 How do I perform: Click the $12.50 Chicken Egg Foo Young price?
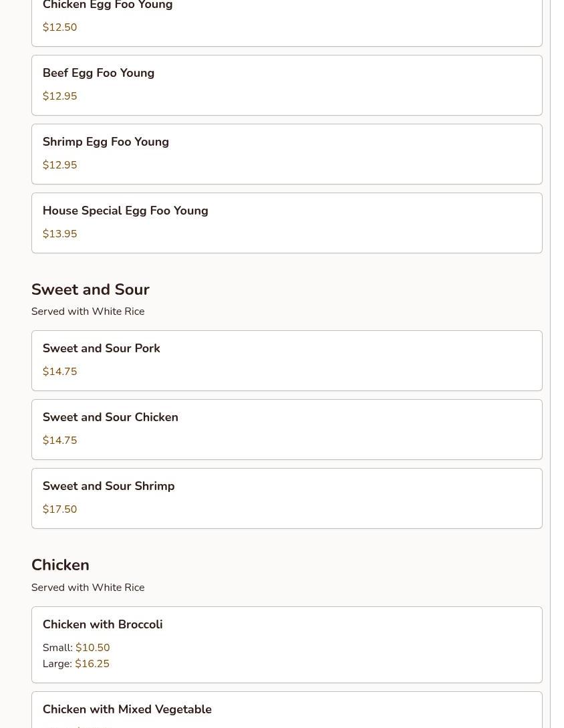coord(59,27)
